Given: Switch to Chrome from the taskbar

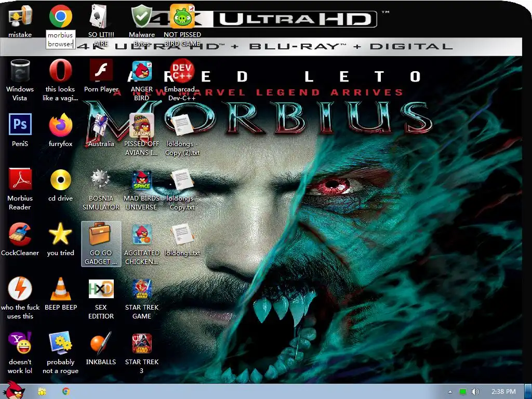Looking at the screenshot, I should click(66, 392).
